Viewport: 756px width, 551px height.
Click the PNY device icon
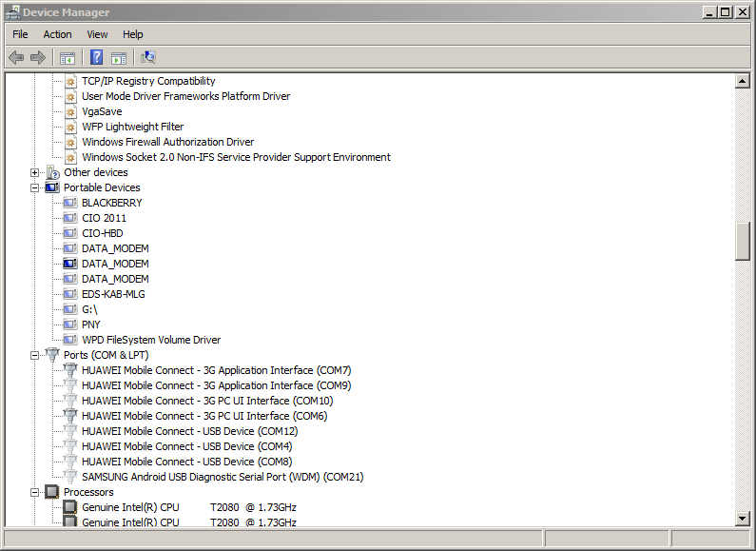click(70, 325)
